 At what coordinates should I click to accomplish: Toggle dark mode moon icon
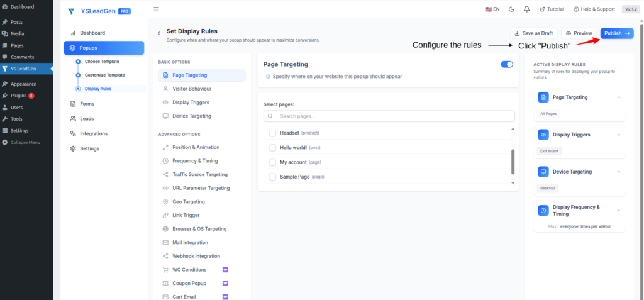(x=511, y=9)
